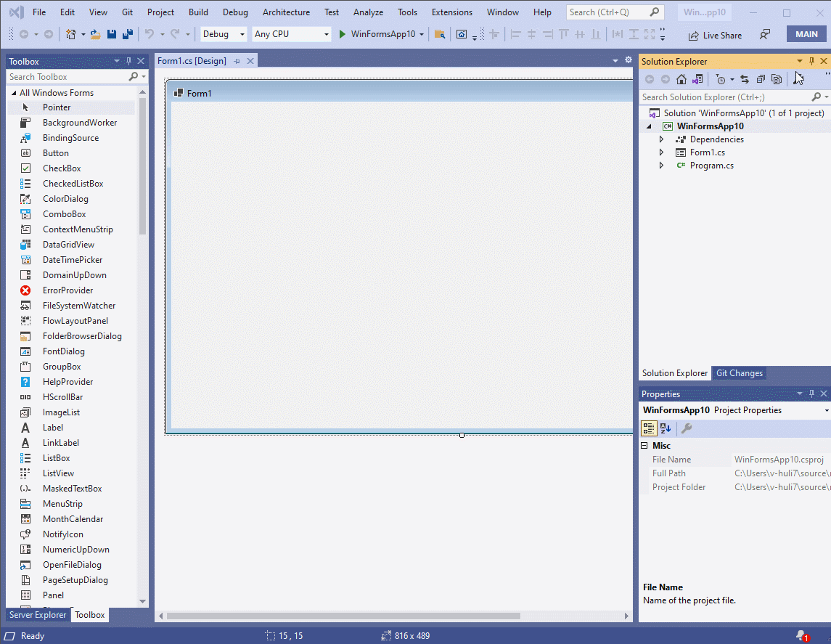The height and width of the screenshot is (644, 831).
Task: Pin the Toolbox panel open
Action: click(x=127, y=61)
